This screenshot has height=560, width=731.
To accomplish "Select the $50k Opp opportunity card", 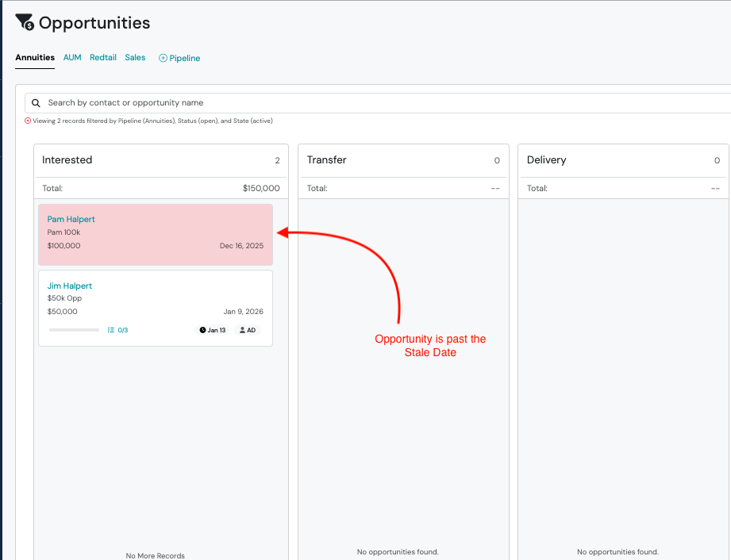I will 156,309.
